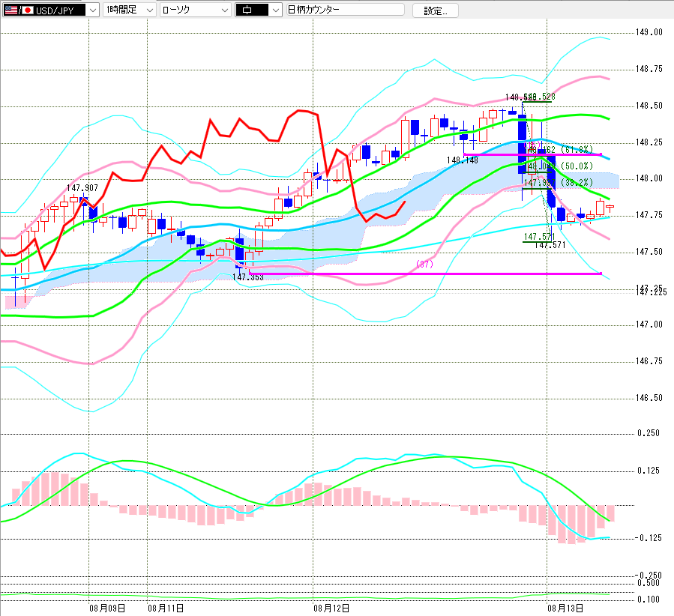The height and width of the screenshot is (616, 674).
Task: Click the 146.50 price axis label
Action: (649, 398)
